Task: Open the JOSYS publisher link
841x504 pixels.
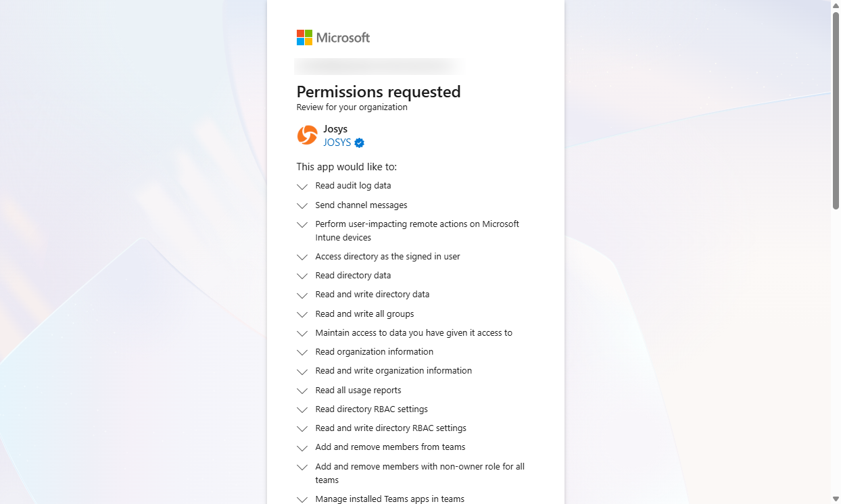Action: click(337, 143)
